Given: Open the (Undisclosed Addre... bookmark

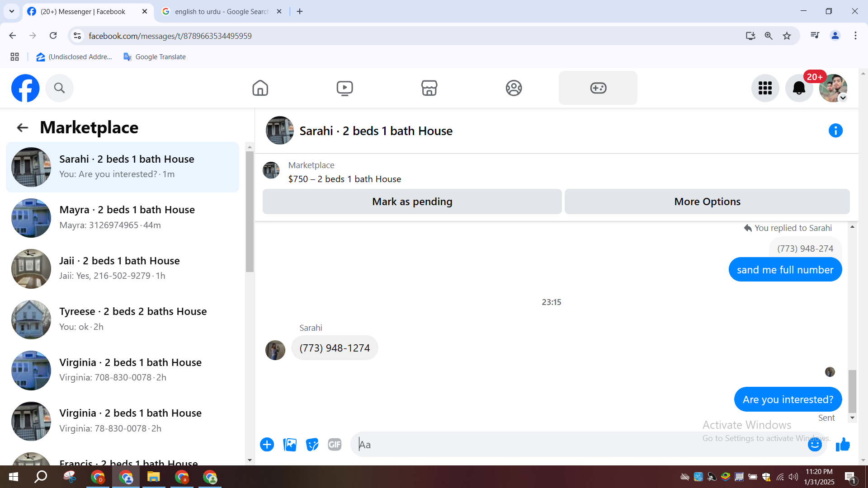Looking at the screenshot, I should pyautogui.click(x=75, y=57).
